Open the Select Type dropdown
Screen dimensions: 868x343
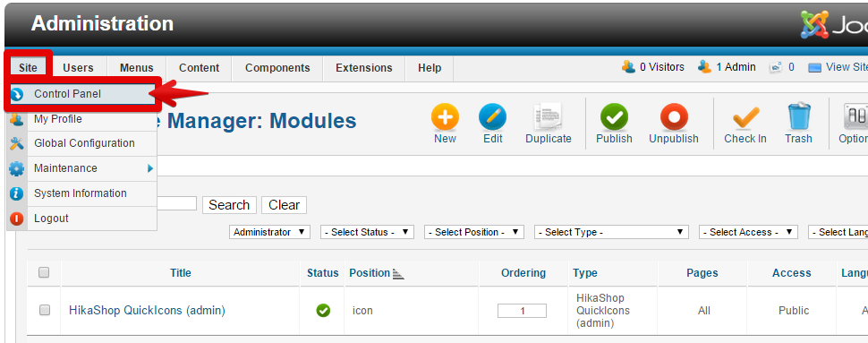(x=611, y=232)
